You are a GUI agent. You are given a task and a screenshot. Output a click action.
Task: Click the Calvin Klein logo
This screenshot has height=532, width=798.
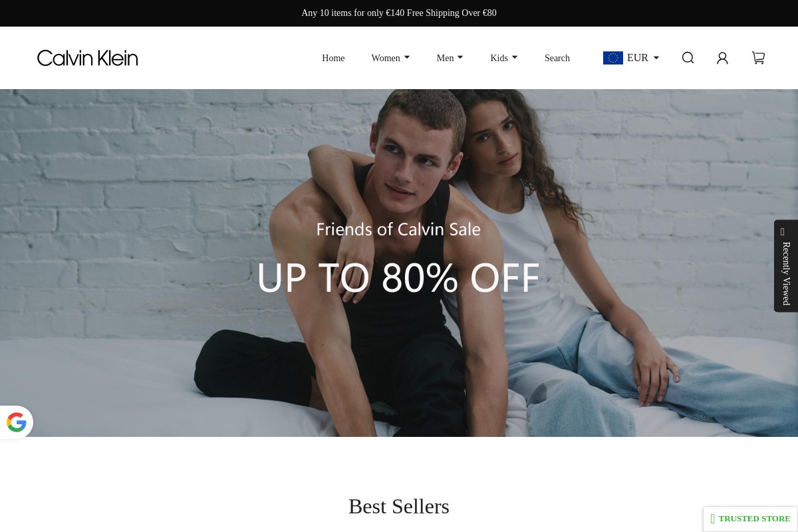pyautogui.click(x=87, y=58)
